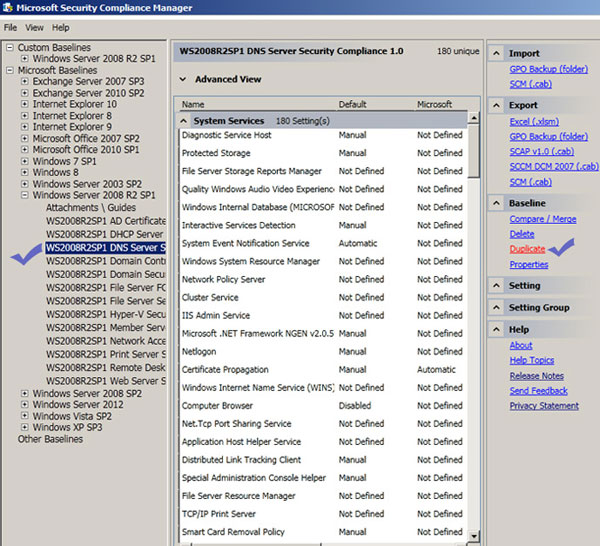Expand Windows Server 2008 R2 SP1 under Custom Baselines

pyautogui.click(x=24, y=59)
